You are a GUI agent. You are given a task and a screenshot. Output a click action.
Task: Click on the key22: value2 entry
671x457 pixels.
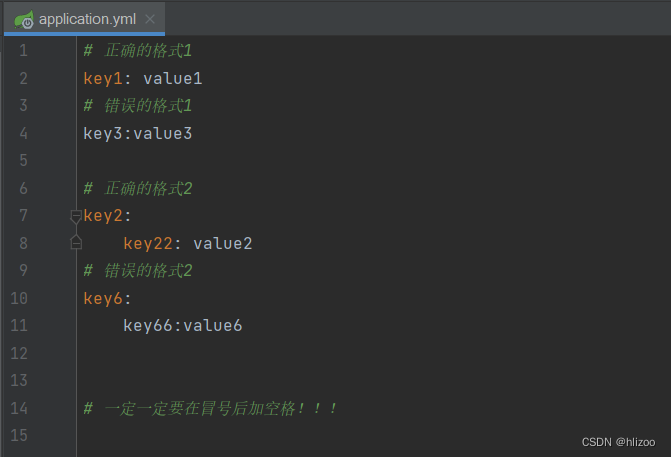coord(188,243)
